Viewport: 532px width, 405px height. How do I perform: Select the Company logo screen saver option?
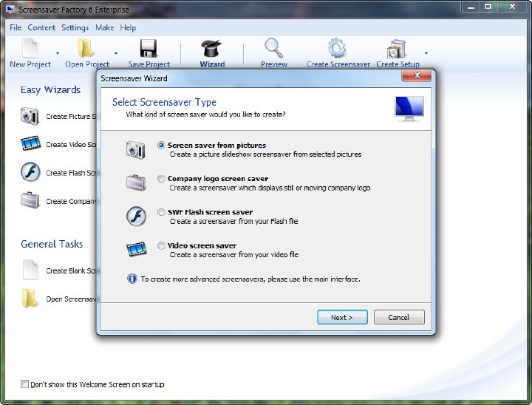click(x=162, y=179)
